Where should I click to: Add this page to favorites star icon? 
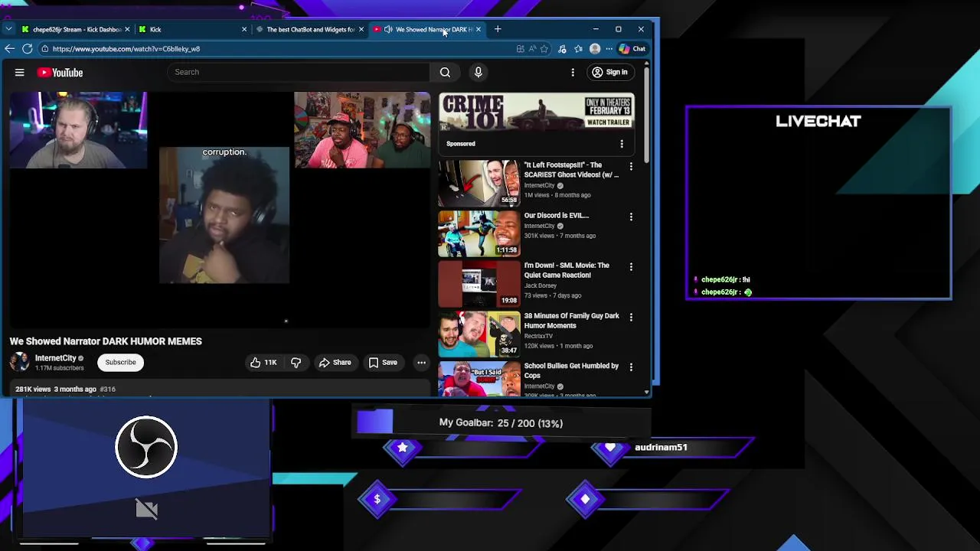pos(544,49)
